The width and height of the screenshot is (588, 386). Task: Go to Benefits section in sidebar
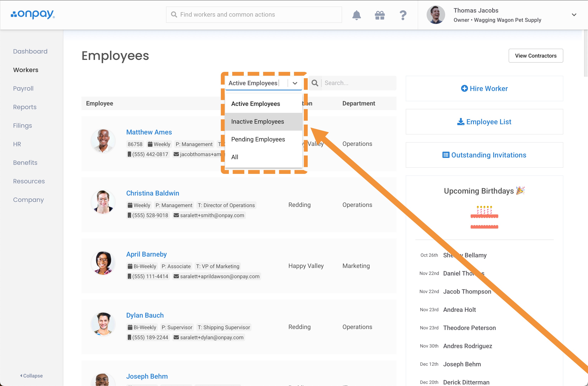[25, 163]
